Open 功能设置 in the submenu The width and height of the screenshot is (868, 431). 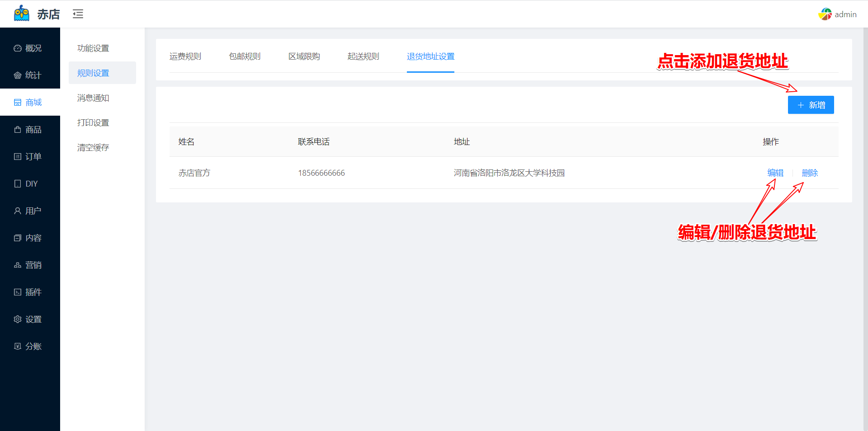pos(93,48)
